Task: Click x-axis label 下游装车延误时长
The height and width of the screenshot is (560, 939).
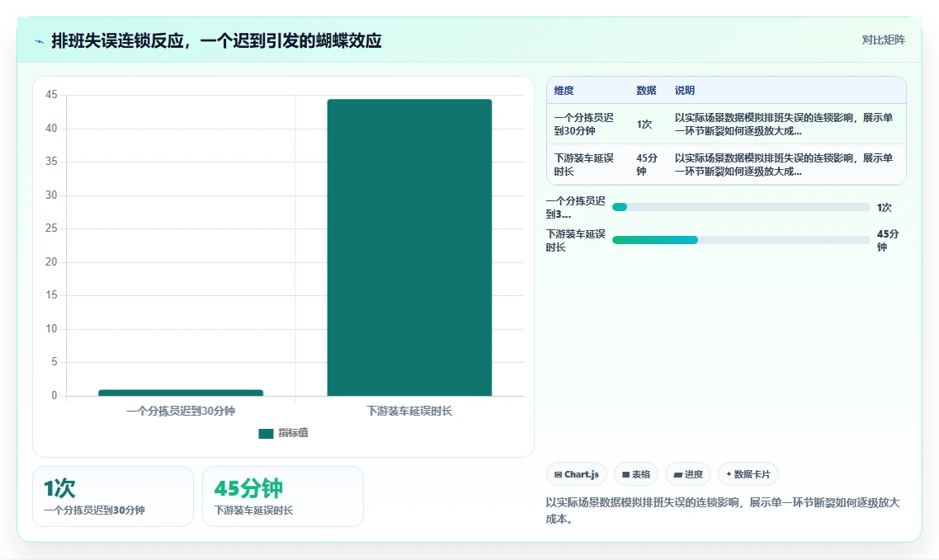Action: click(409, 411)
